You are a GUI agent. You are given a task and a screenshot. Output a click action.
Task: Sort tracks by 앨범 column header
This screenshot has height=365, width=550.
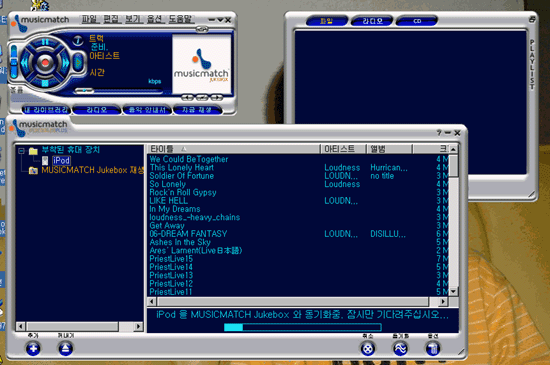pos(389,149)
